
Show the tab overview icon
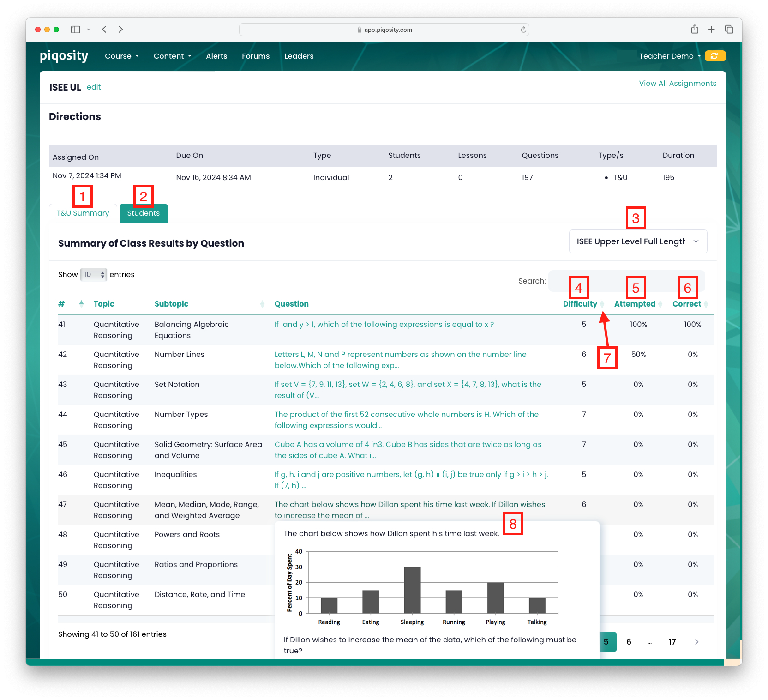pos(729,30)
